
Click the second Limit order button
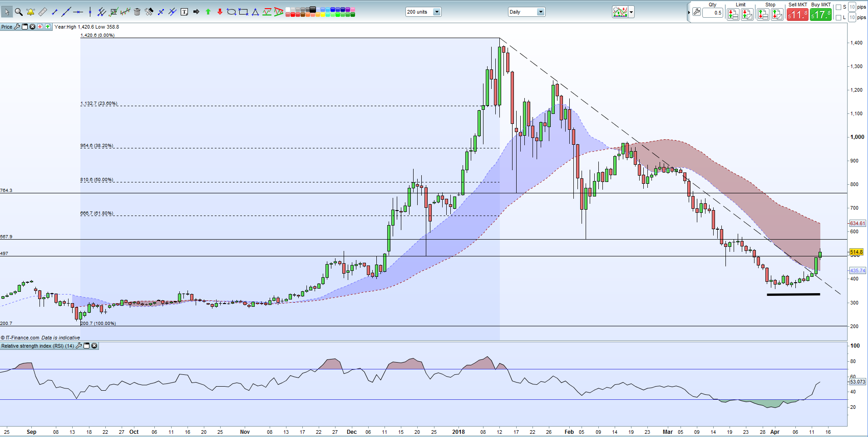747,15
